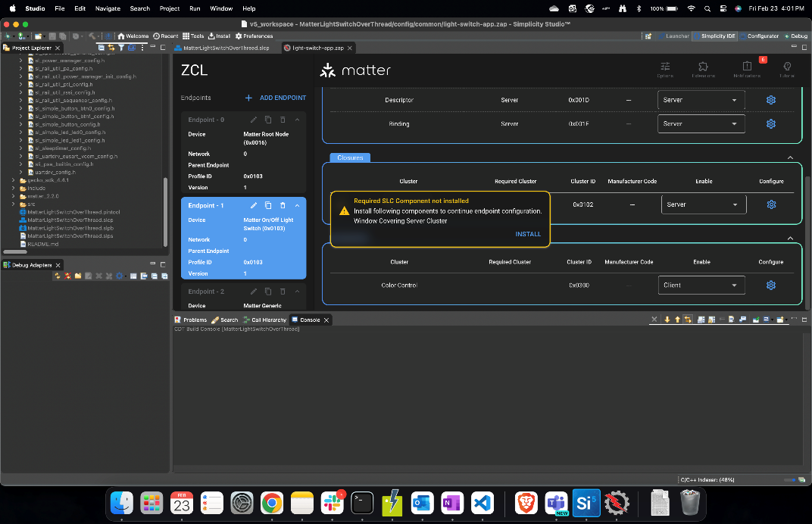Viewport: 812px width, 524px height.
Task: Switch to the Problems tab
Action: click(x=191, y=320)
